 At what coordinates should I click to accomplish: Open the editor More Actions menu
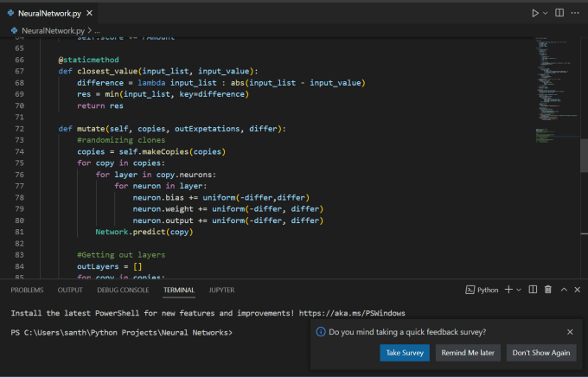tap(575, 13)
